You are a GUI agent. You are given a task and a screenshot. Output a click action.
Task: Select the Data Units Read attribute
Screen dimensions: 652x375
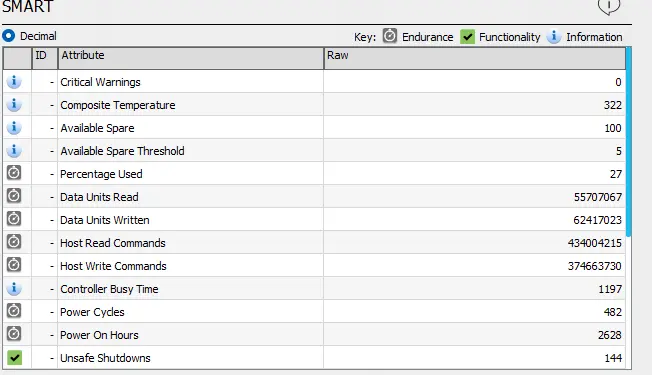[x=99, y=197]
